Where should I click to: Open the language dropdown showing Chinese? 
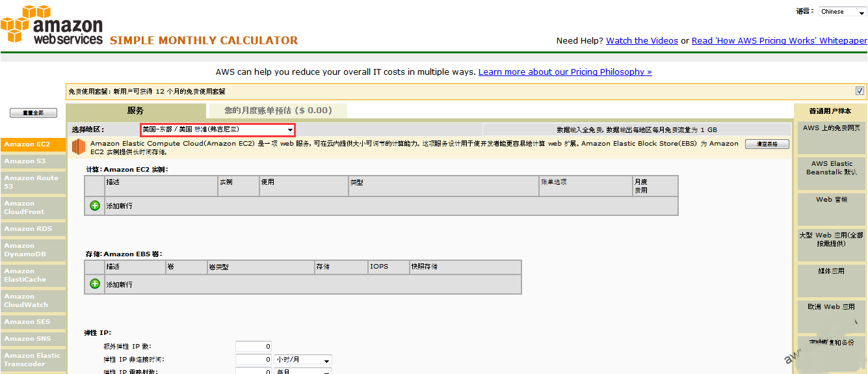(842, 11)
